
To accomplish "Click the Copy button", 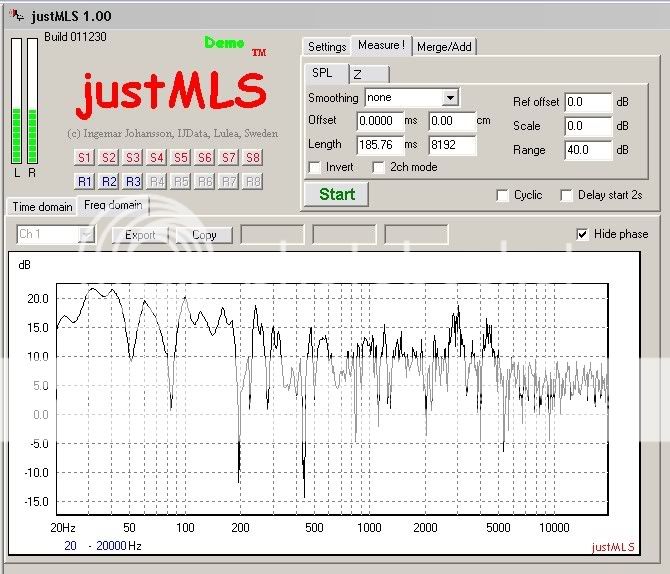I will 204,235.
